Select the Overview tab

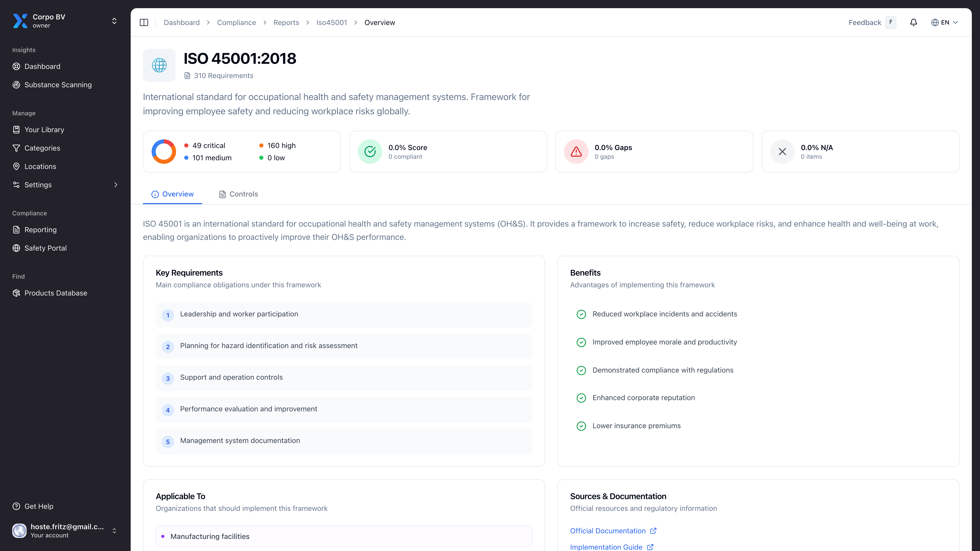coord(173,194)
